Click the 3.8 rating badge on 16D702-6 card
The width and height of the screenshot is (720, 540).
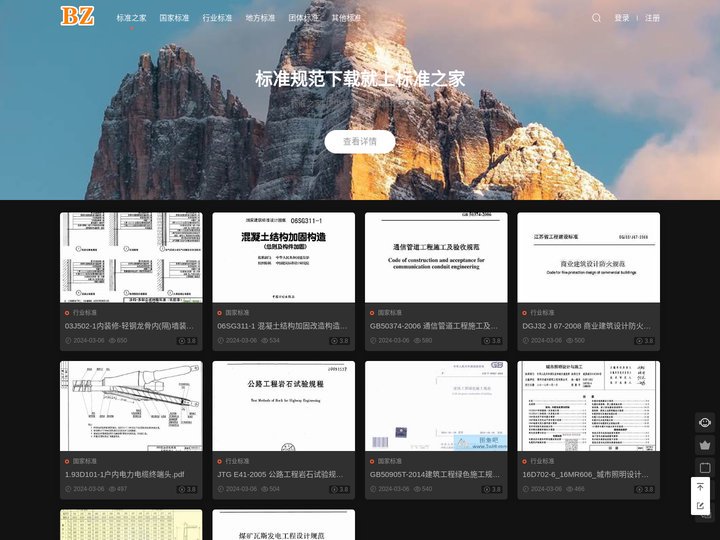(x=645, y=489)
